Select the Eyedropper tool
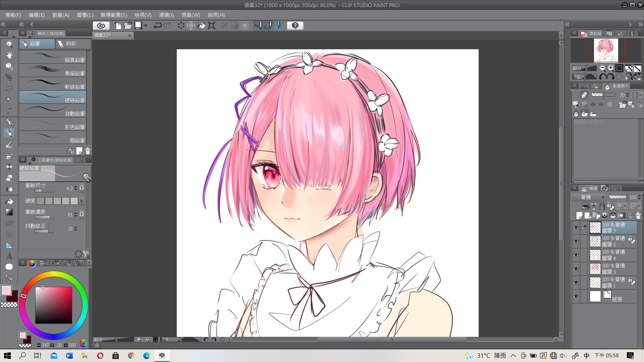The width and height of the screenshot is (644, 362). [x=9, y=111]
